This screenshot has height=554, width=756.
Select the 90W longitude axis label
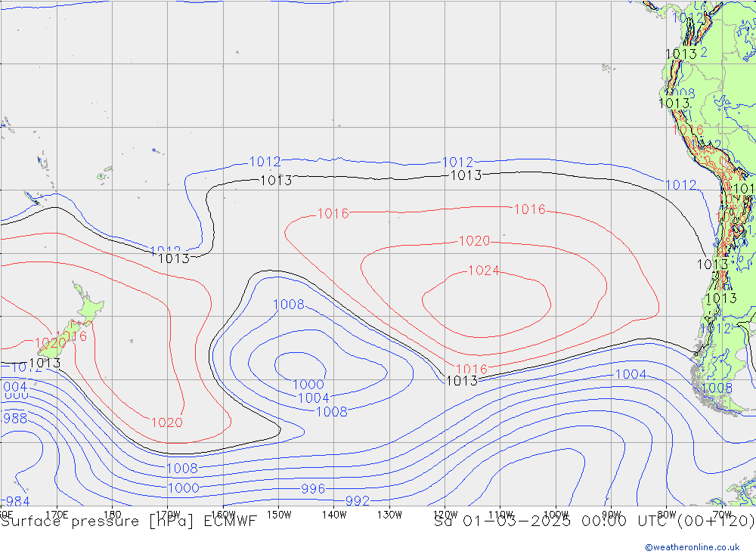(612, 515)
